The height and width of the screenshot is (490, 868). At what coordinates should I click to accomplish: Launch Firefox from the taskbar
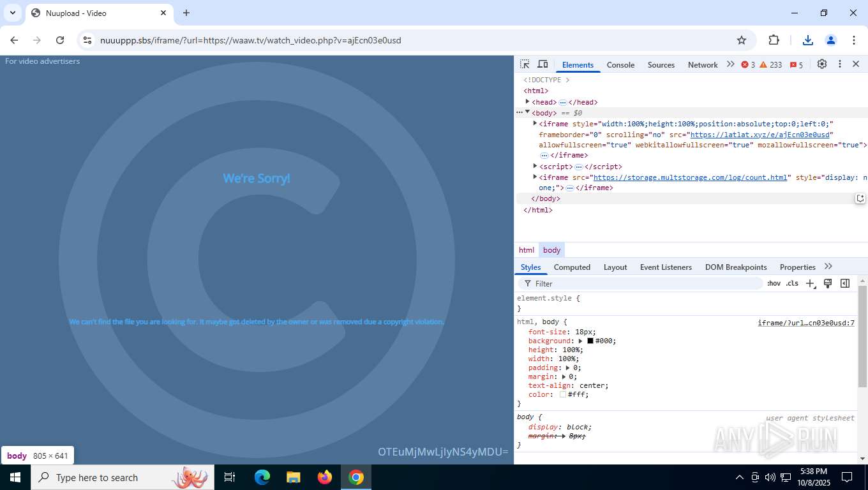pos(325,477)
